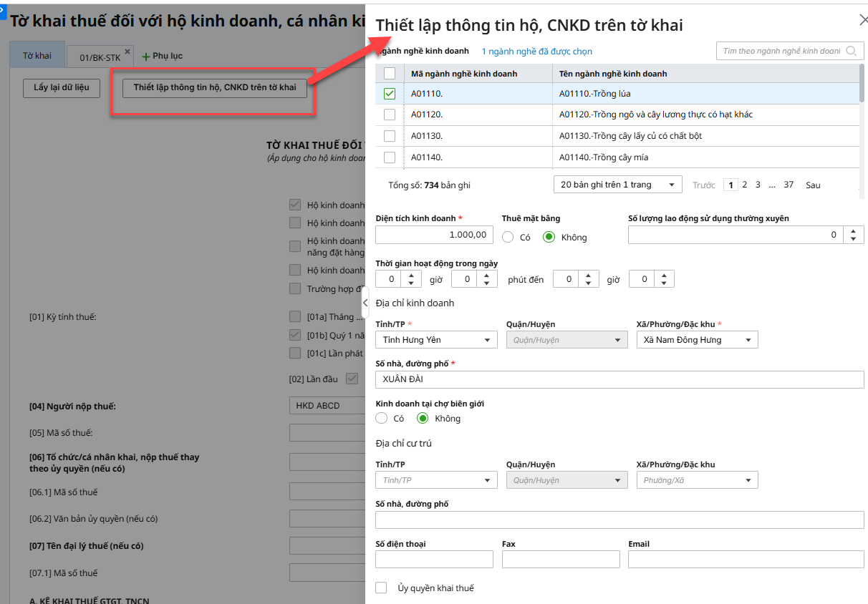Screen dimensions: 868x604
Task: Click the Email input field
Action: pos(746,560)
